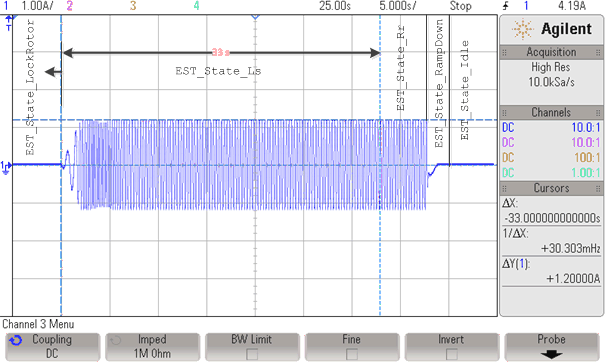Click channel 1 DC 10.0:1 row
Image resolution: width=605 pixels, height=362 pixels.
click(551, 127)
